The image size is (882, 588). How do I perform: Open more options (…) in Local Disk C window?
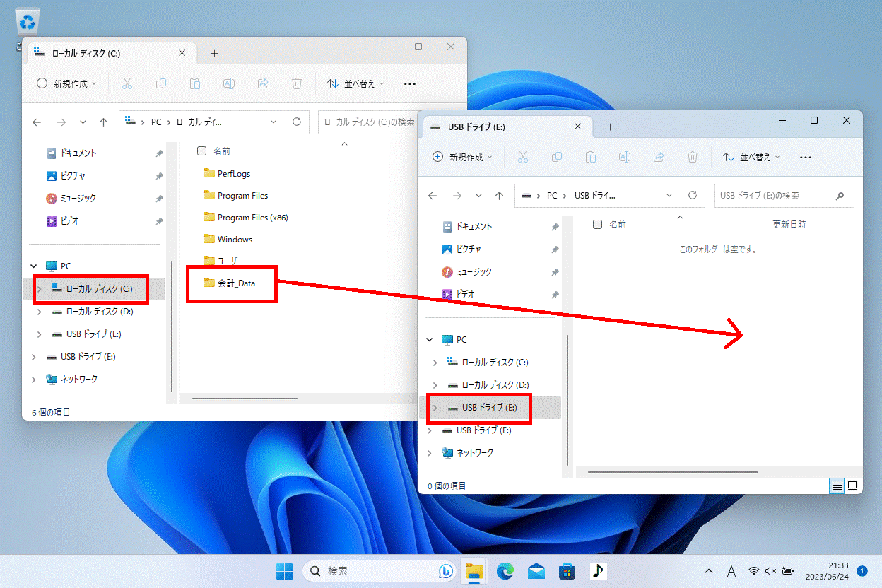tap(409, 83)
